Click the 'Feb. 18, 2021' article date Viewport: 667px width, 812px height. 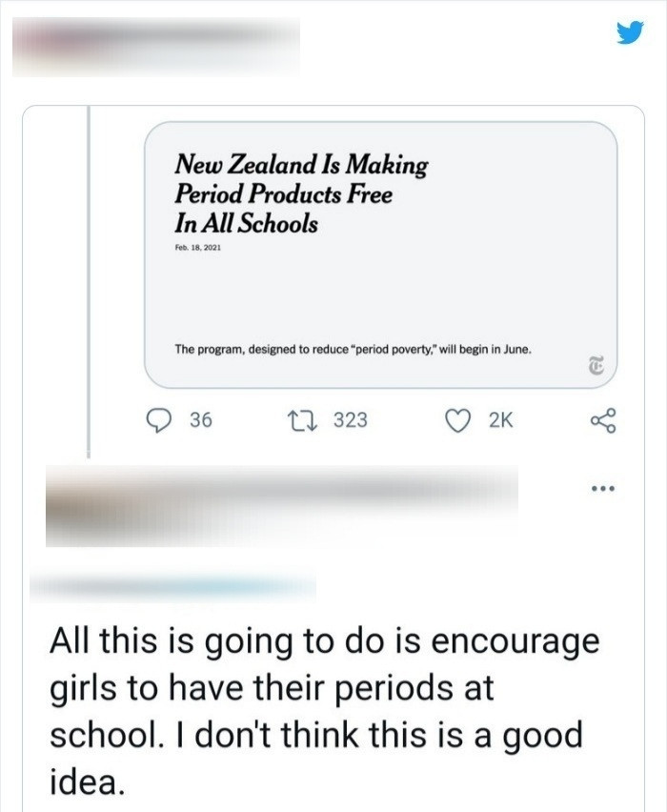click(x=197, y=246)
